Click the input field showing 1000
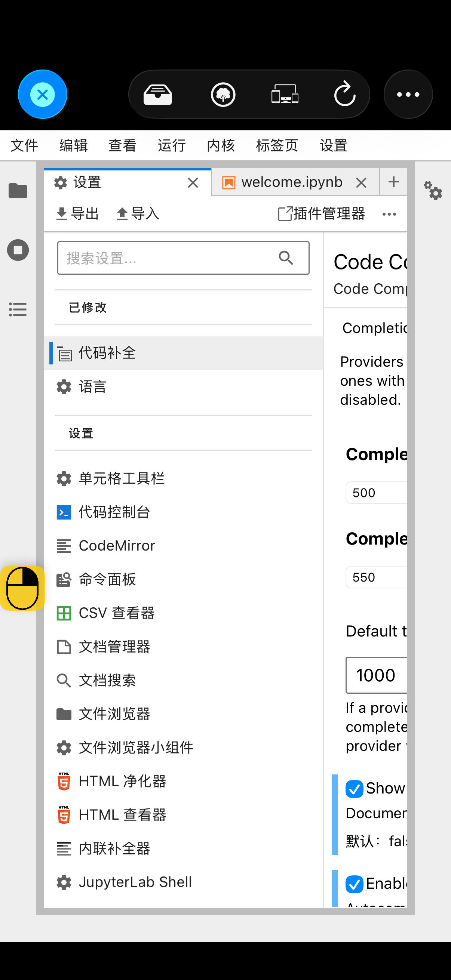This screenshot has width=451, height=980. click(x=377, y=675)
